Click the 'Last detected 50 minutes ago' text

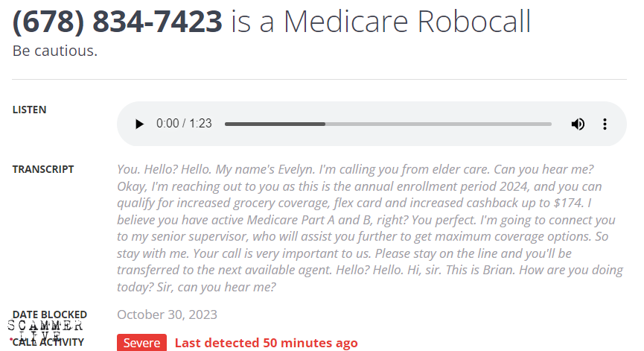[x=266, y=343]
